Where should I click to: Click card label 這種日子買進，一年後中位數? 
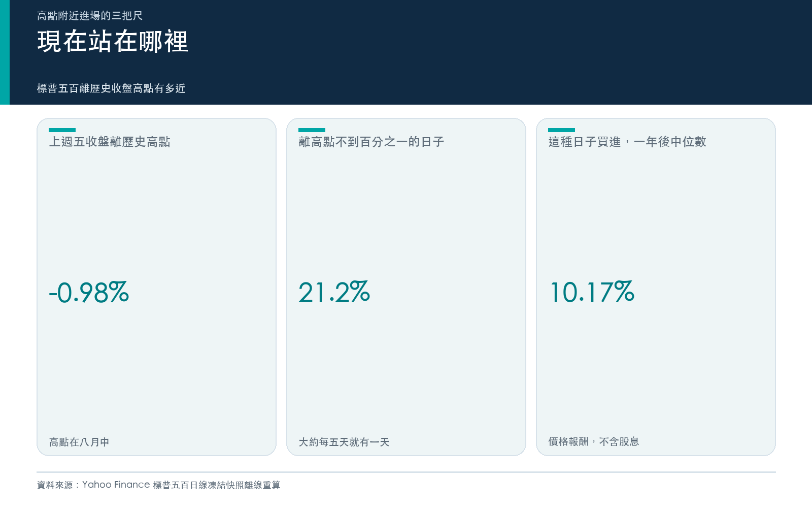coord(627,142)
